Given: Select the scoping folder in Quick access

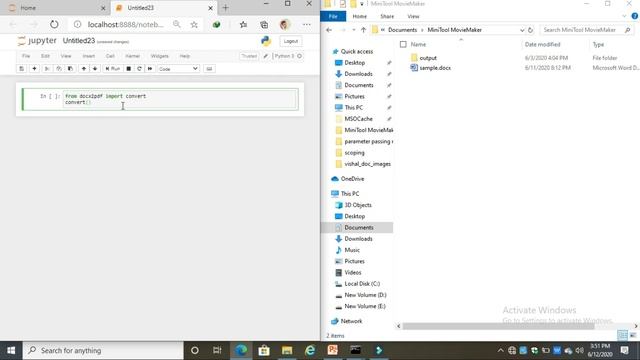Looking at the screenshot, I should point(354,153).
